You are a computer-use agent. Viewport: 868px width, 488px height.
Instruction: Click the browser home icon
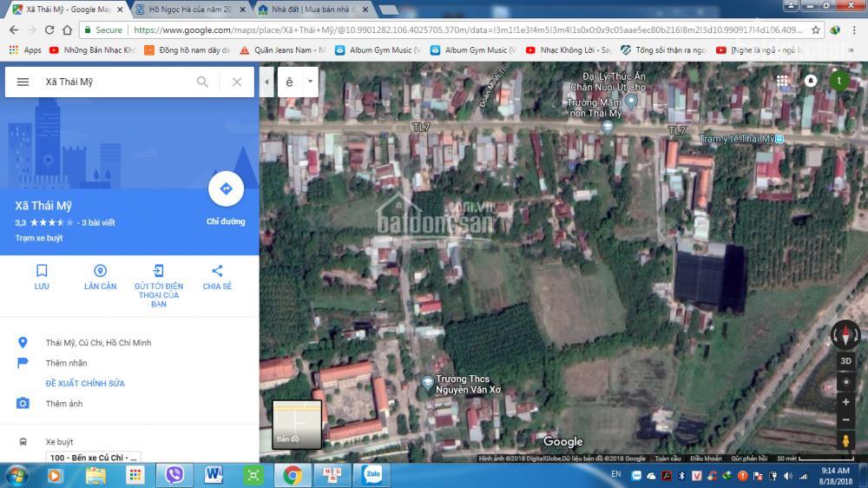click(67, 30)
